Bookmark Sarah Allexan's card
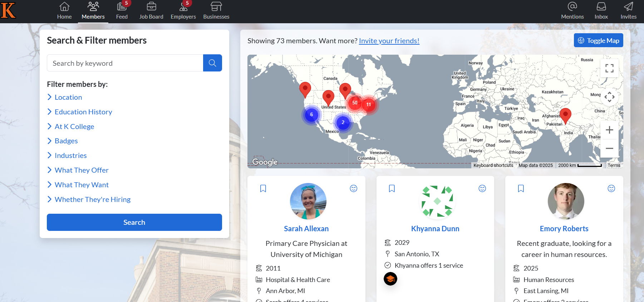The width and height of the screenshot is (644, 302). click(x=263, y=188)
